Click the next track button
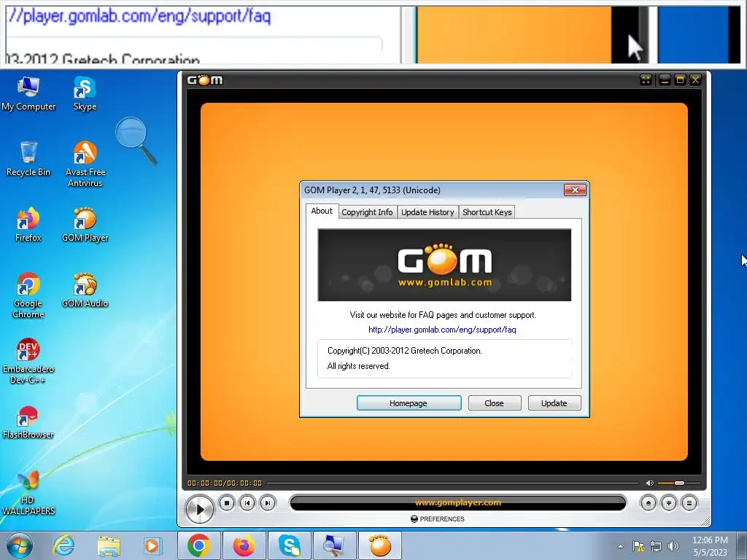747x560 pixels. click(x=268, y=503)
